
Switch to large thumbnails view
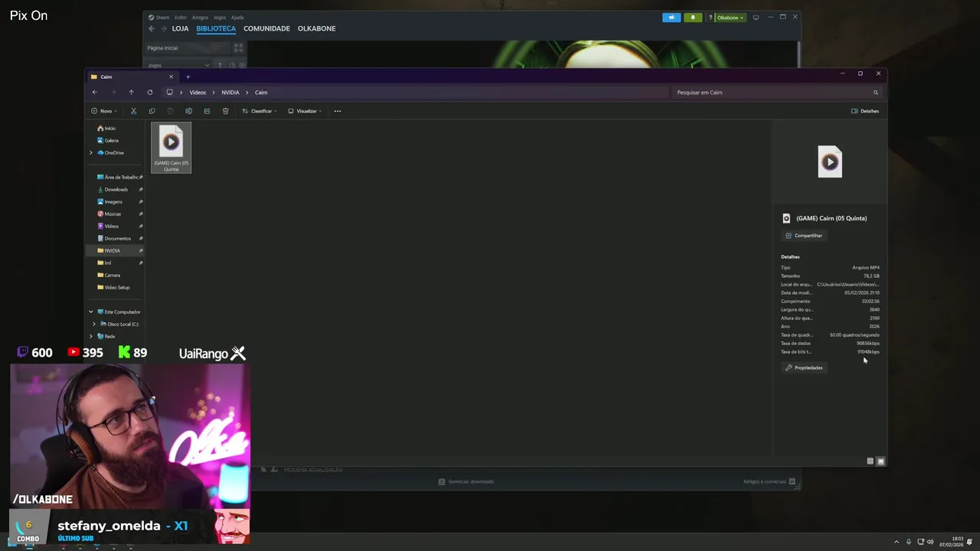pyautogui.click(x=880, y=461)
